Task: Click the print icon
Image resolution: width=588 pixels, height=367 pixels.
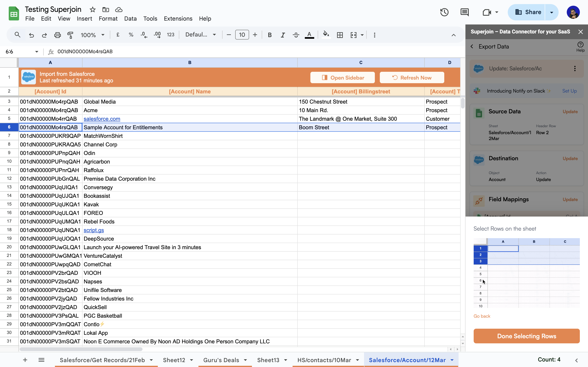Action: [57, 35]
